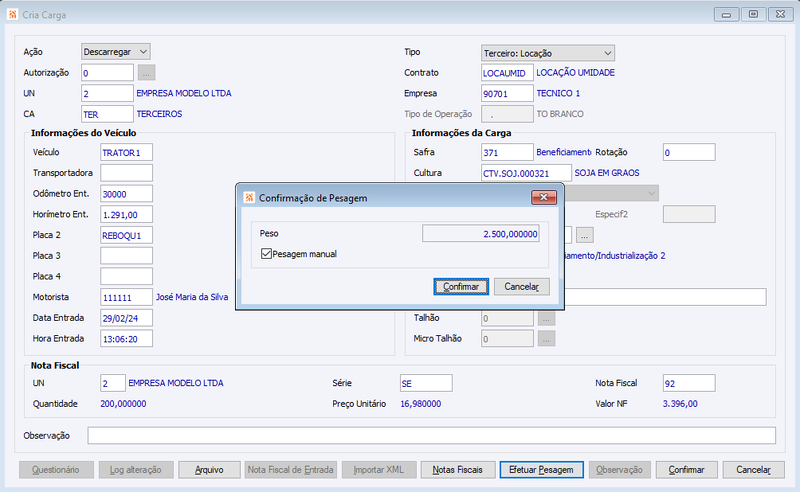The image size is (800, 492).
Task: Click the Horímetro Ent. field
Action: 127,214
